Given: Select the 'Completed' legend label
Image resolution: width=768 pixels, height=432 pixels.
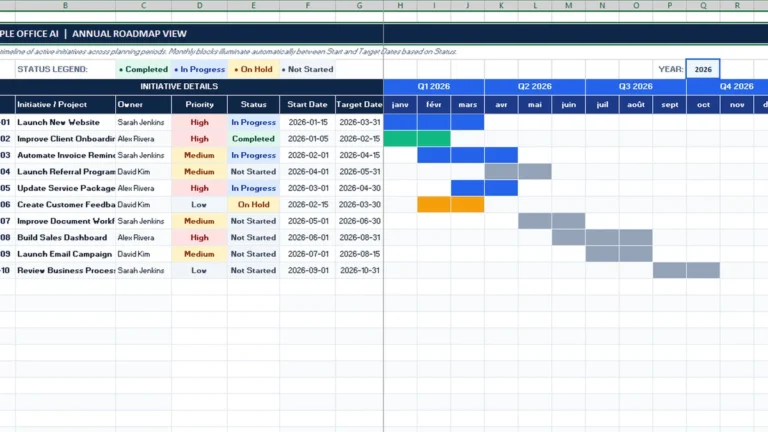Looking at the screenshot, I should (144, 69).
